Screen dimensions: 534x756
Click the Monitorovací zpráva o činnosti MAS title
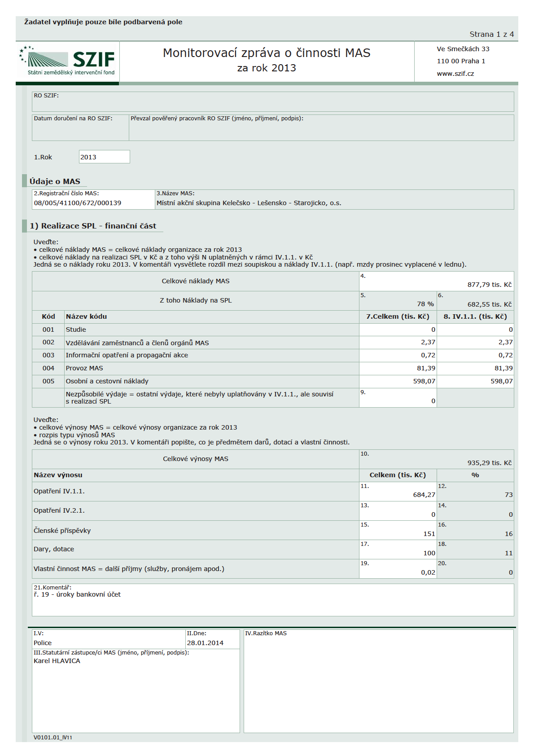[267, 53]
